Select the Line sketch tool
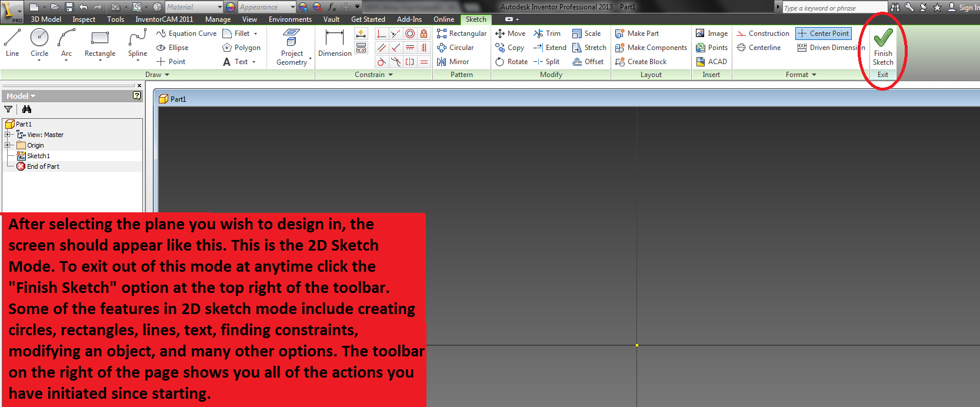Screen dimensions: 980x407 (x=12, y=42)
